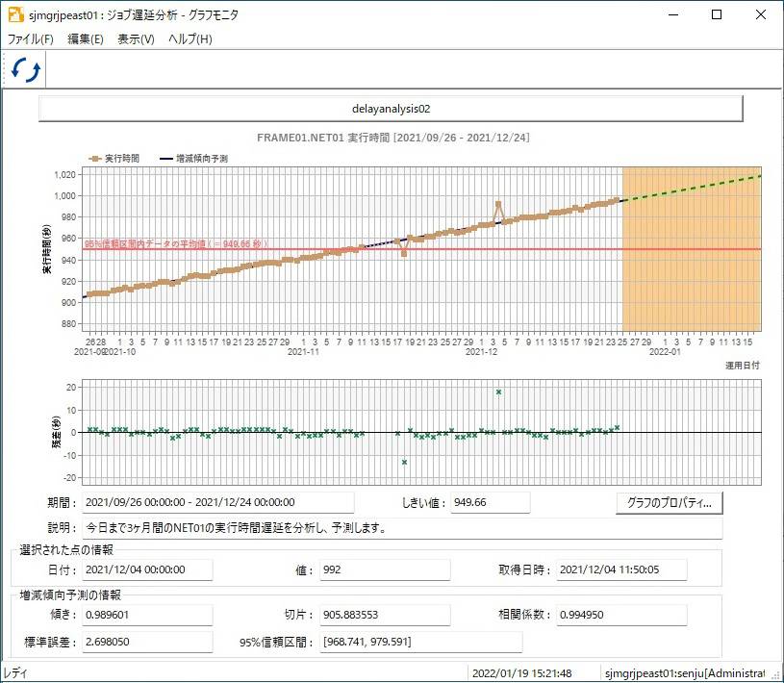Click the しきい値 field showing 949.66
The height and width of the screenshot is (683, 784).
point(490,502)
